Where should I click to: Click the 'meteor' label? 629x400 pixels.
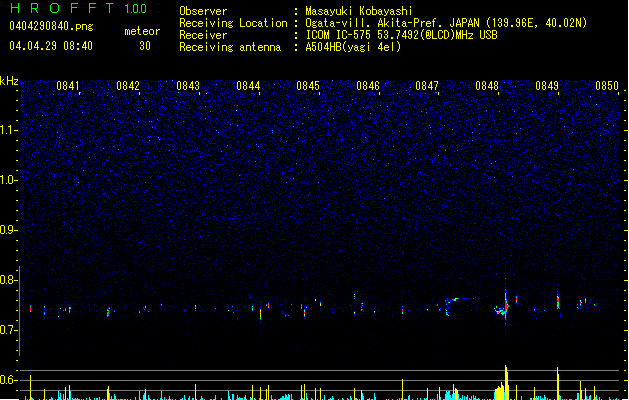tap(142, 31)
